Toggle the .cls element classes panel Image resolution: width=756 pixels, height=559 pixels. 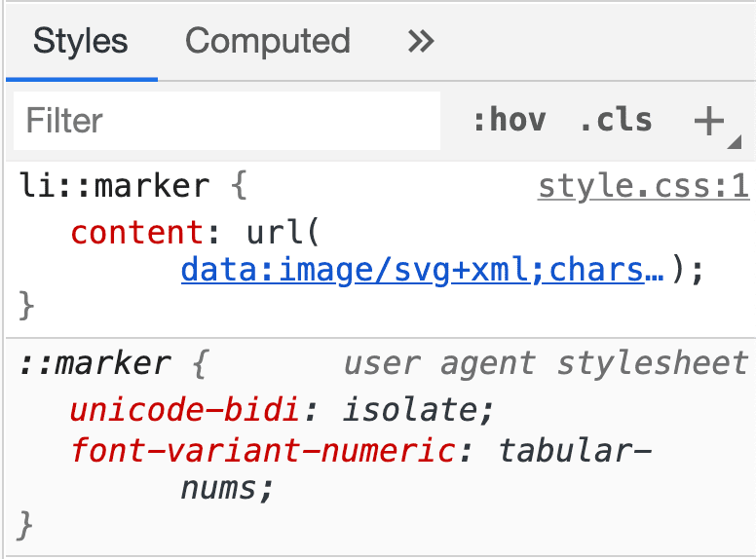[615, 121]
